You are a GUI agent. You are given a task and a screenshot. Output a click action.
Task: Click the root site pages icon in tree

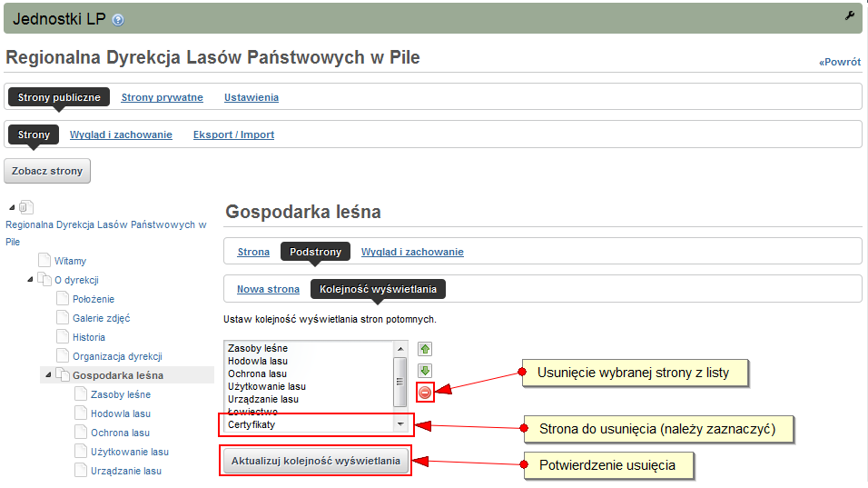pyautogui.click(x=26, y=207)
